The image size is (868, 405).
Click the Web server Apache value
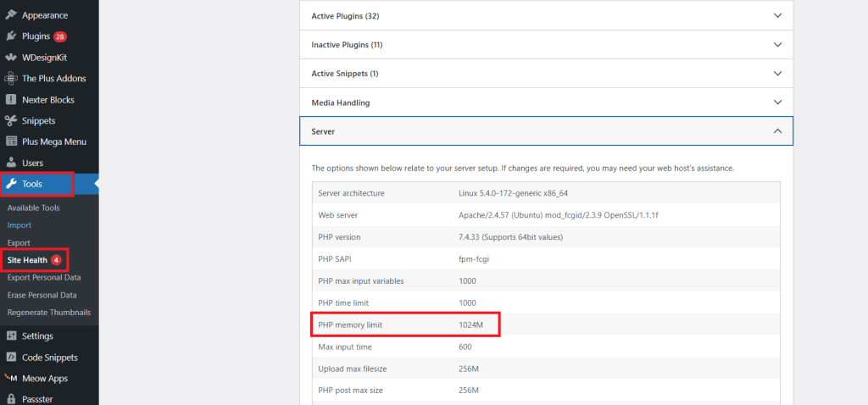tap(558, 214)
